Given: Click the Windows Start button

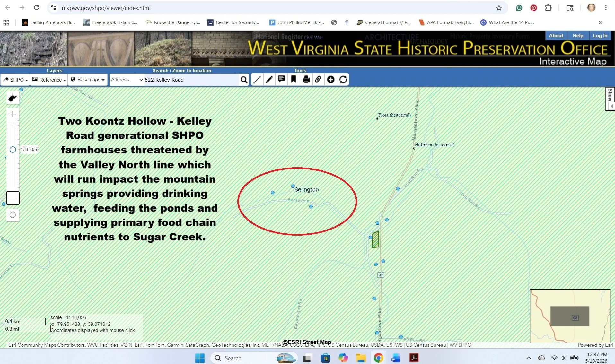Looking at the screenshot, I should [200, 358].
